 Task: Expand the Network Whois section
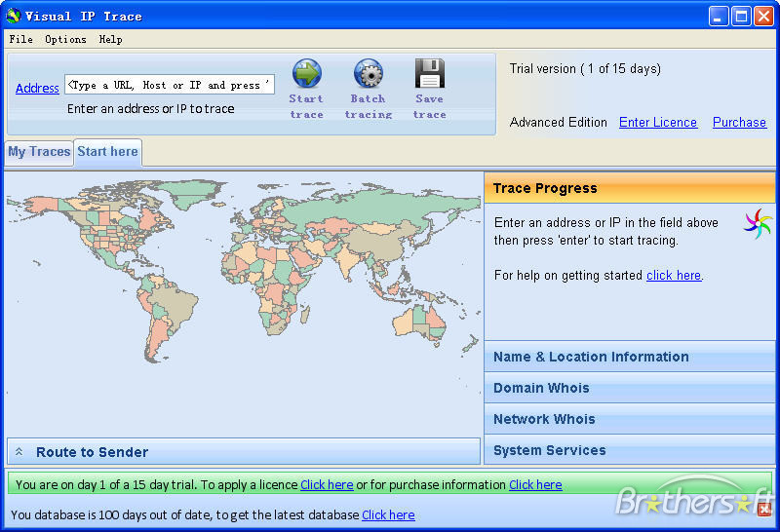pyautogui.click(x=629, y=419)
